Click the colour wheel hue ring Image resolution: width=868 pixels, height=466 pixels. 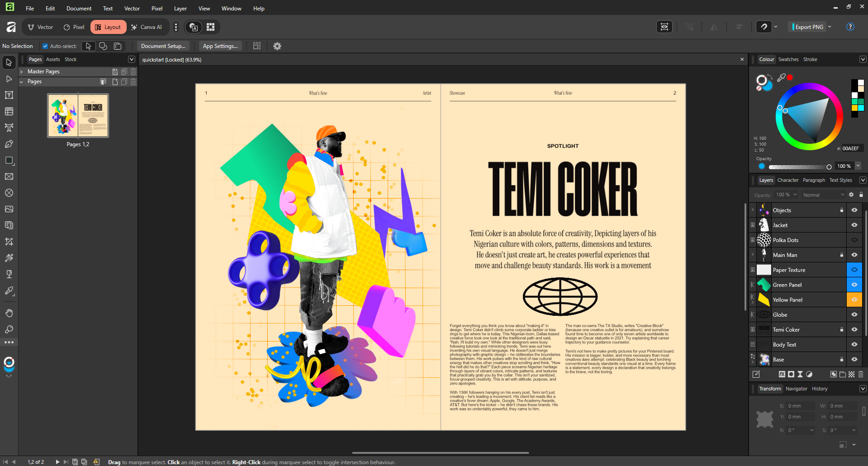[x=809, y=86]
